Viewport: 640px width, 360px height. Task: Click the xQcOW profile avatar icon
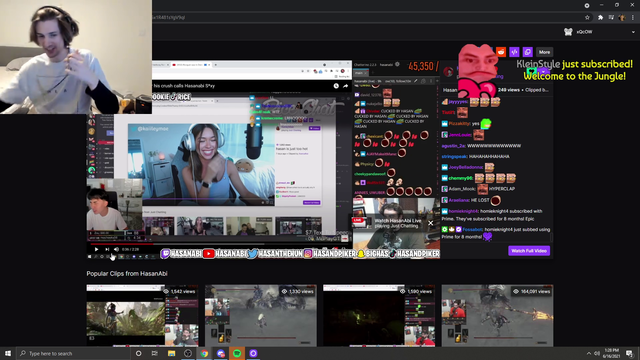568,32
